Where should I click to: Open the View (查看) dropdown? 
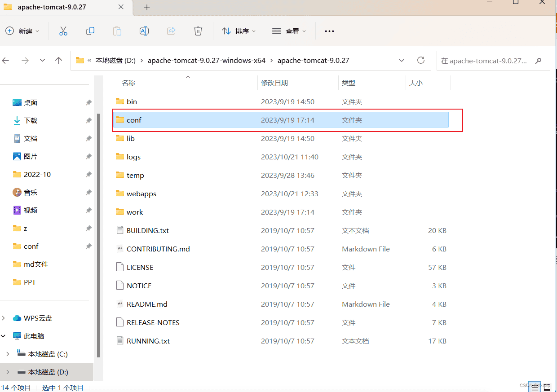pos(289,31)
